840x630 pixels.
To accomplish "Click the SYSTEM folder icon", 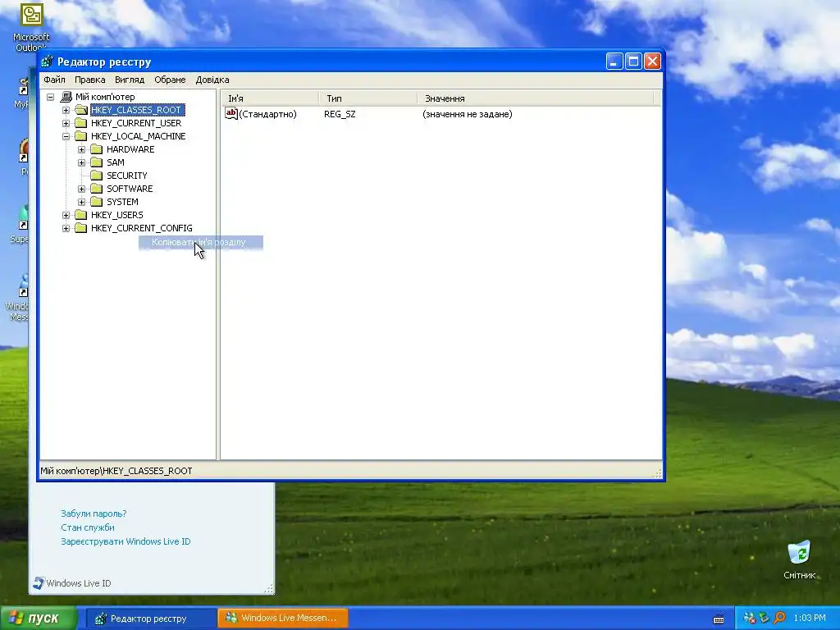I will tap(97, 202).
